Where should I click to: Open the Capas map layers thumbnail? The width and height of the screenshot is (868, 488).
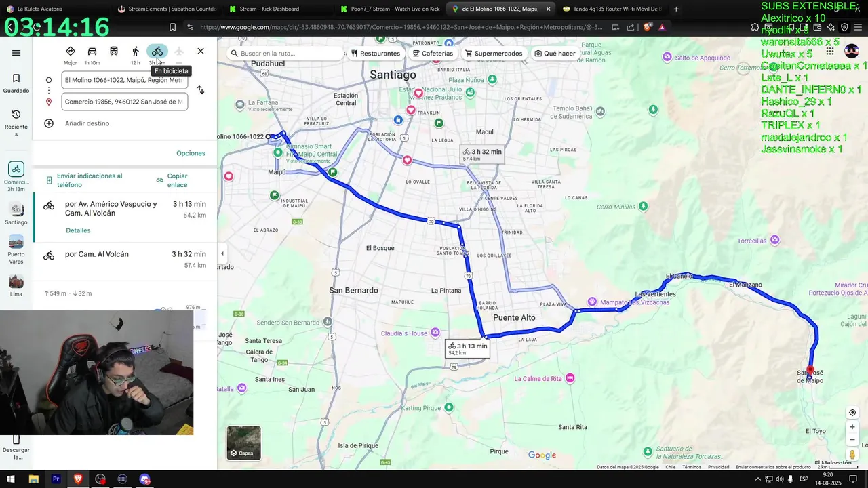click(244, 443)
